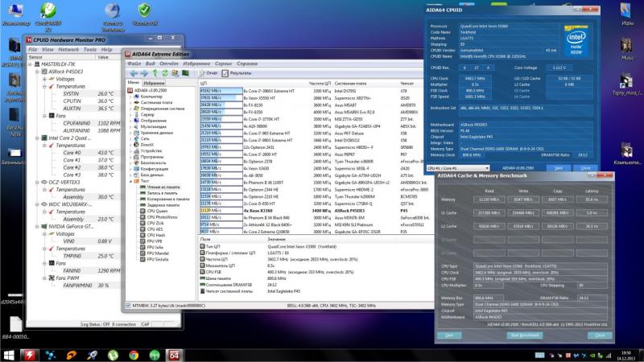Collapse Intel Core 2 Quad node
The image size is (644, 362).
click(x=37, y=138)
